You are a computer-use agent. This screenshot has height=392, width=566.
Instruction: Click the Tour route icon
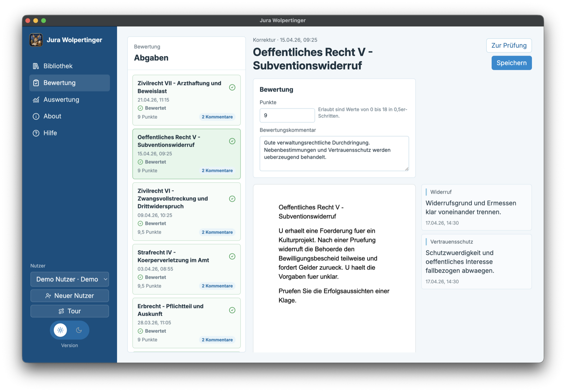tap(61, 311)
